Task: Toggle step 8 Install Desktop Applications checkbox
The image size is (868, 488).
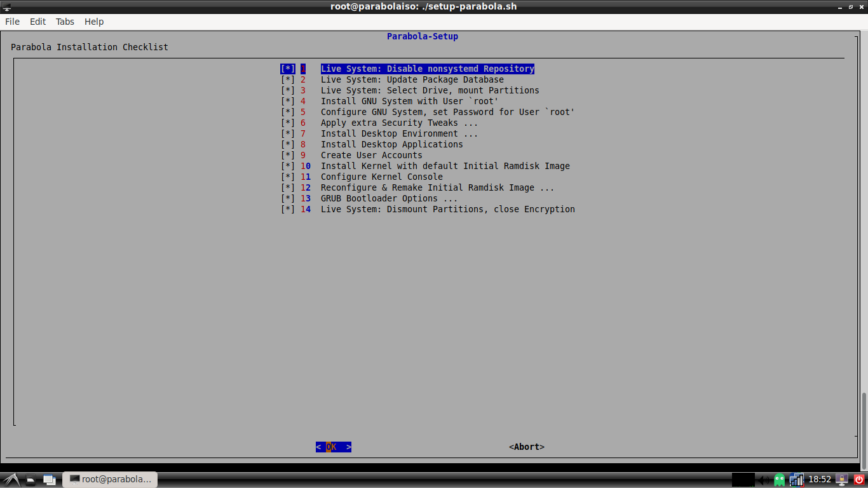Action: [288, 144]
